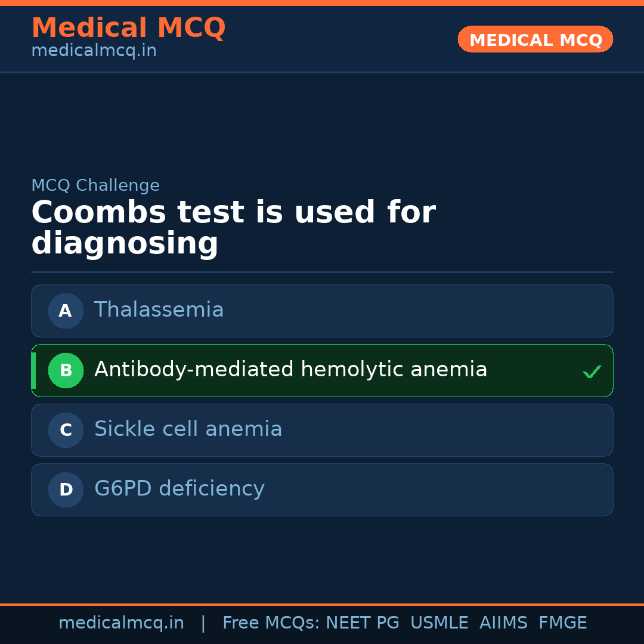Visit medicalmcq.in link under header title
This screenshot has width=644, height=644.
coord(94,51)
